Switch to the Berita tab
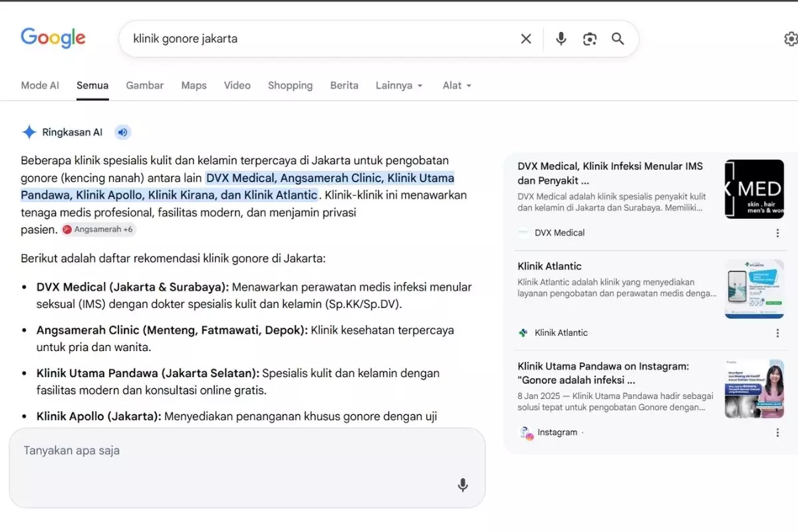798x532 pixels. tap(344, 85)
